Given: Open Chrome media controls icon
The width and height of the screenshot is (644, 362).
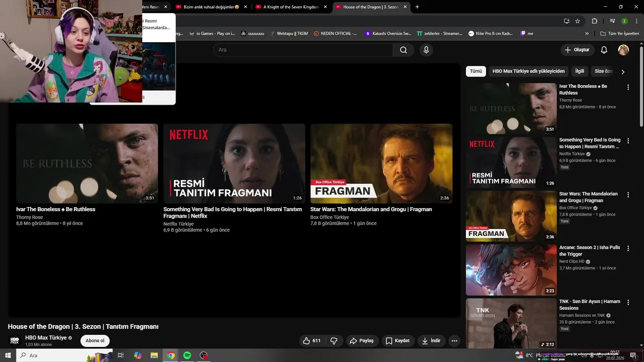Looking at the screenshot, I should [612, 21].
